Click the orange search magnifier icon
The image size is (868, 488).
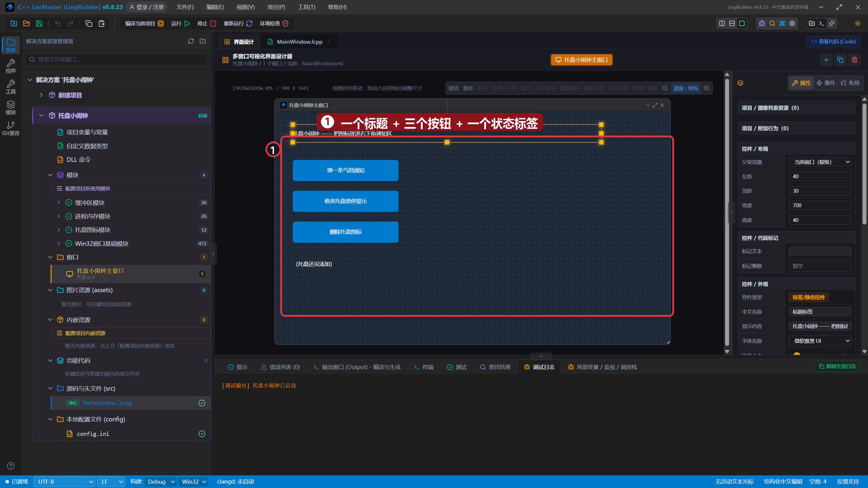772,23
